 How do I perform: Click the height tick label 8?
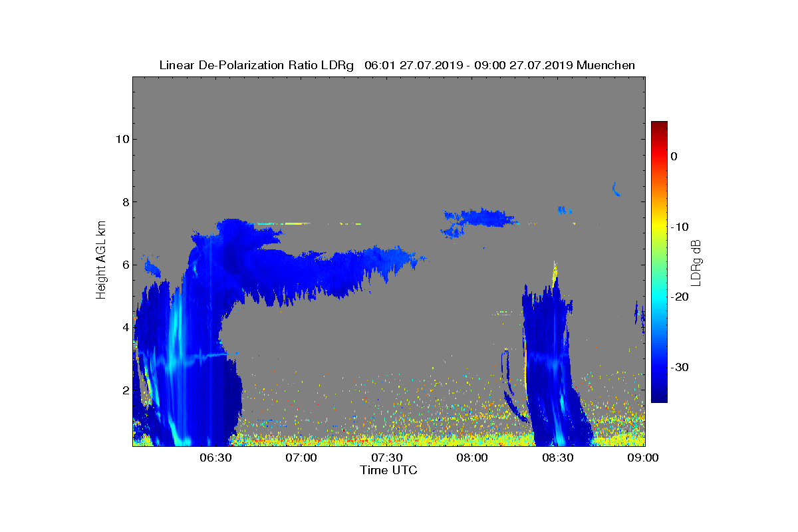click(x=125, y=202)
